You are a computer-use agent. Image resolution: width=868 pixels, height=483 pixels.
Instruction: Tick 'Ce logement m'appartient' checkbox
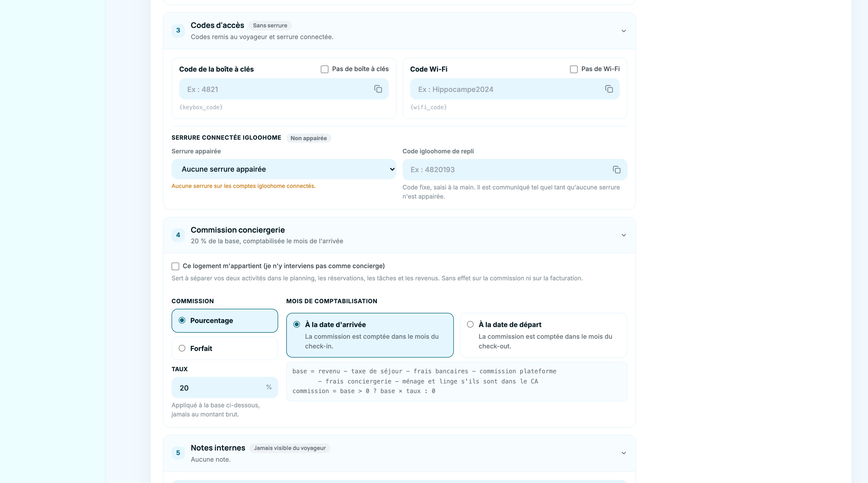click(175, 266)
